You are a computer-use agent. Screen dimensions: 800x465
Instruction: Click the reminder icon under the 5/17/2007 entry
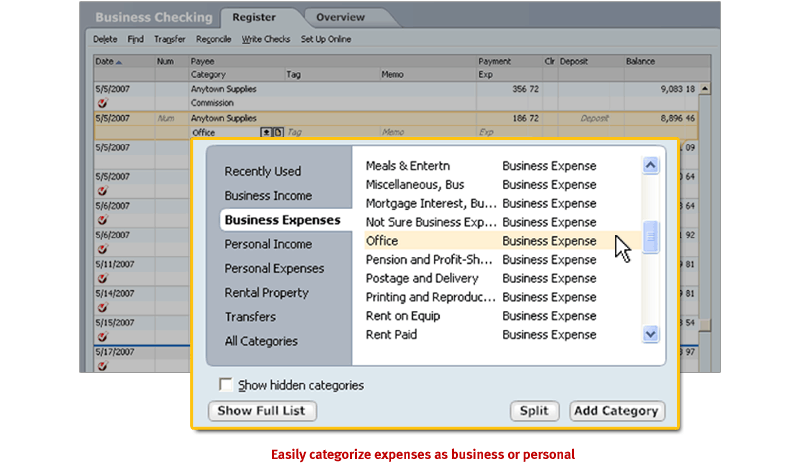pos(102,366)
